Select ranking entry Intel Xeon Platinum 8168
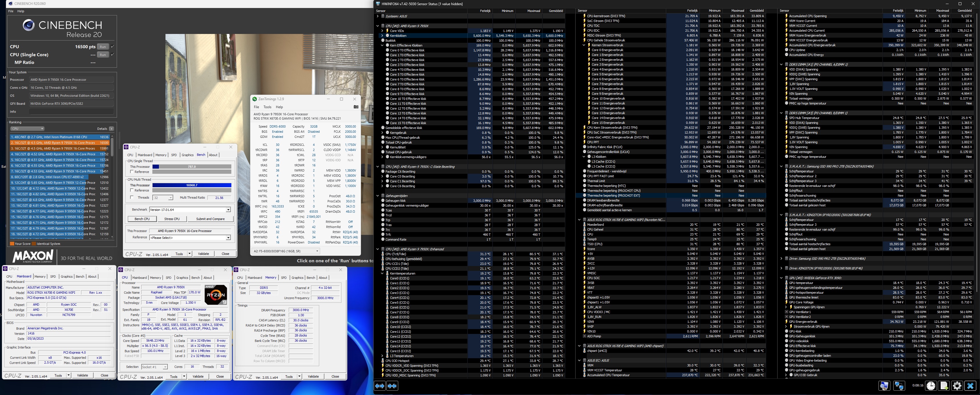The image size is (980, 395). tap(59, 137)
